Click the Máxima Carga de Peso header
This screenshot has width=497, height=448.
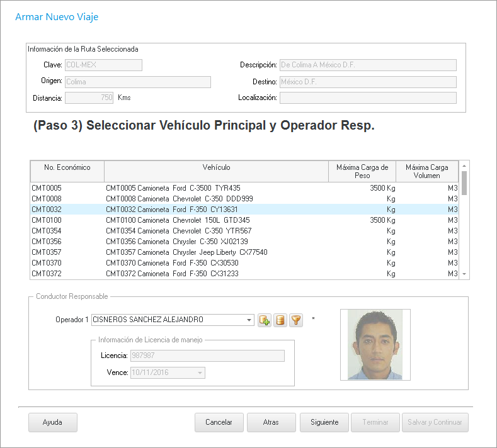pyautogui.click(x=362, y=171)
